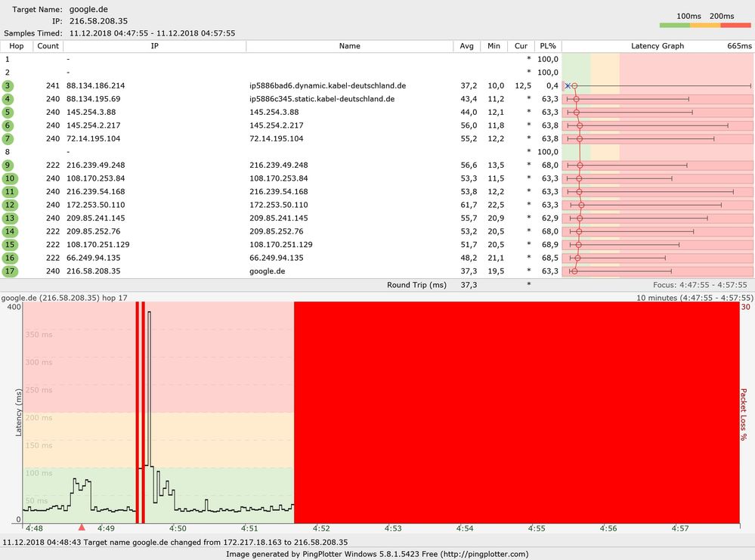Select the green status circle for hop 3

(x=8, y=85)
